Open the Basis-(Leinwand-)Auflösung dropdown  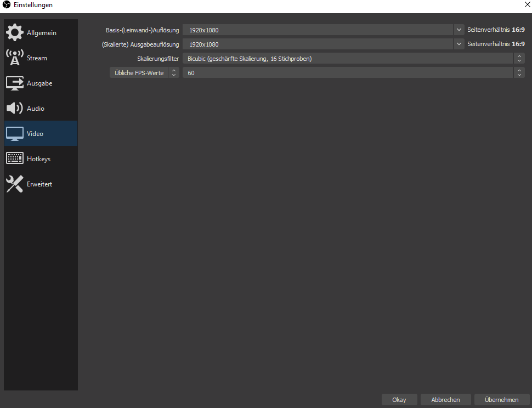459,30
